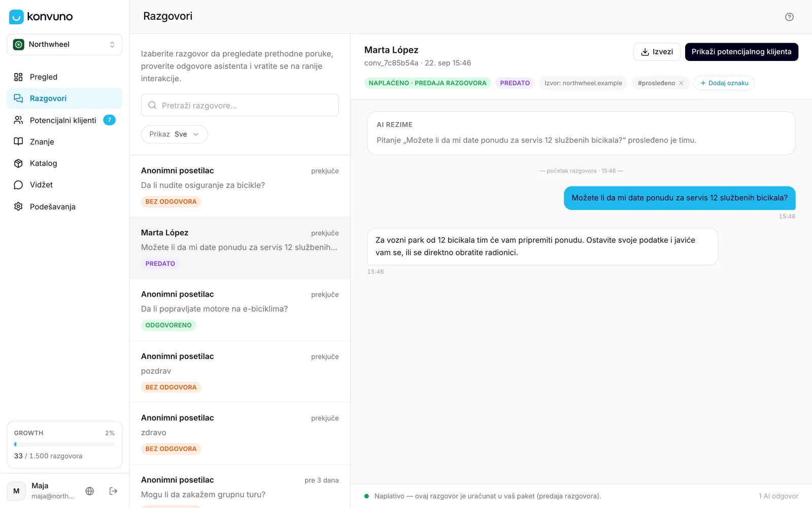This screenshot has height=508, width=812.
Task: Expand the Northwheel workspace switcher
Action: pos(64,45)
